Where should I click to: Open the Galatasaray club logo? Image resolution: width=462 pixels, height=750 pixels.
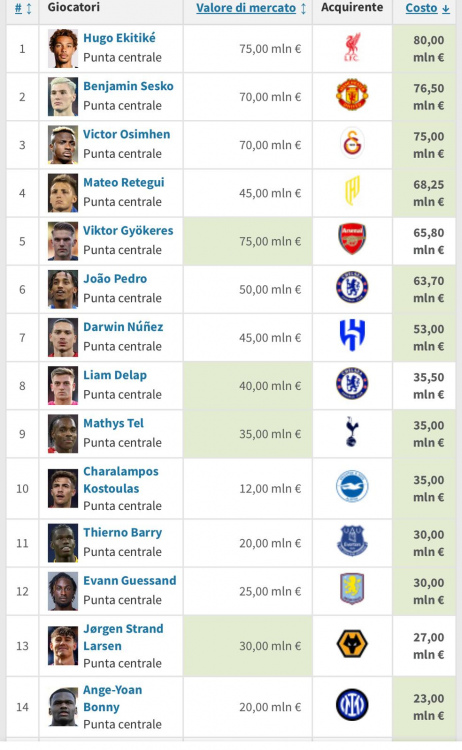[352, 143]
